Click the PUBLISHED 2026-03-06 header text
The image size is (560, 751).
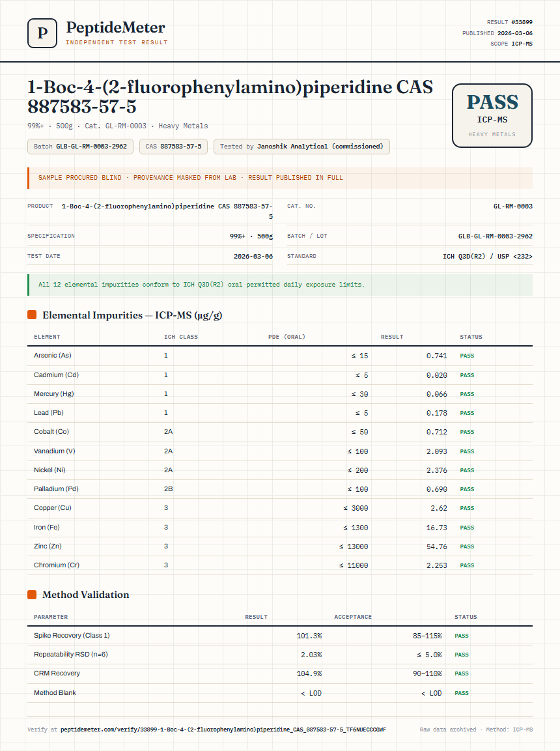point(497,33)
